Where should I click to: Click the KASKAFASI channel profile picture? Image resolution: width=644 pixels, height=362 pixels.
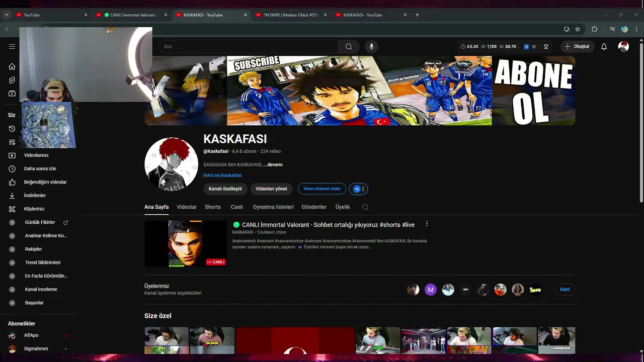tap(171, 164)
